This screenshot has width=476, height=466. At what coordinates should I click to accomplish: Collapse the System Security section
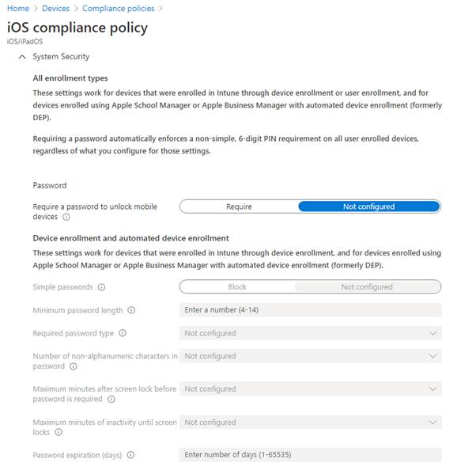point(21,57)
